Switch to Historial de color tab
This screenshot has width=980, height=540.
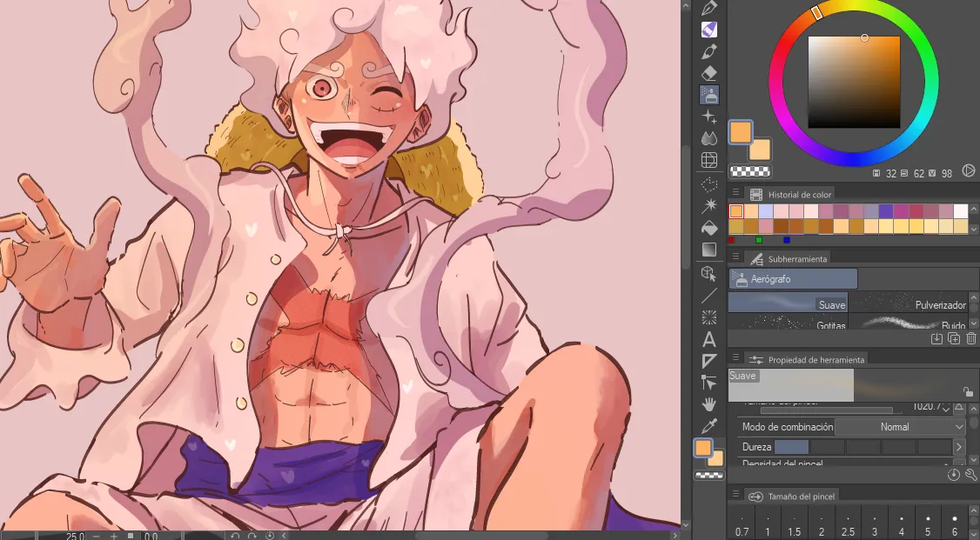(790, 194)
